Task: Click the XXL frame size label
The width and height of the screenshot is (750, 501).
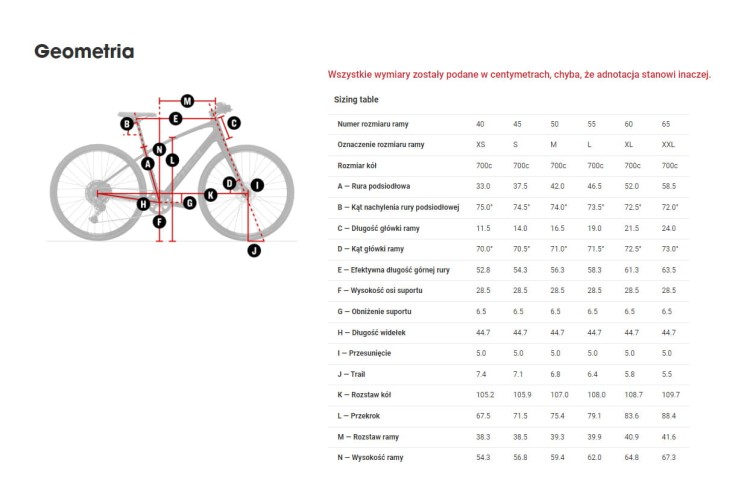Action: click(668, 145)
